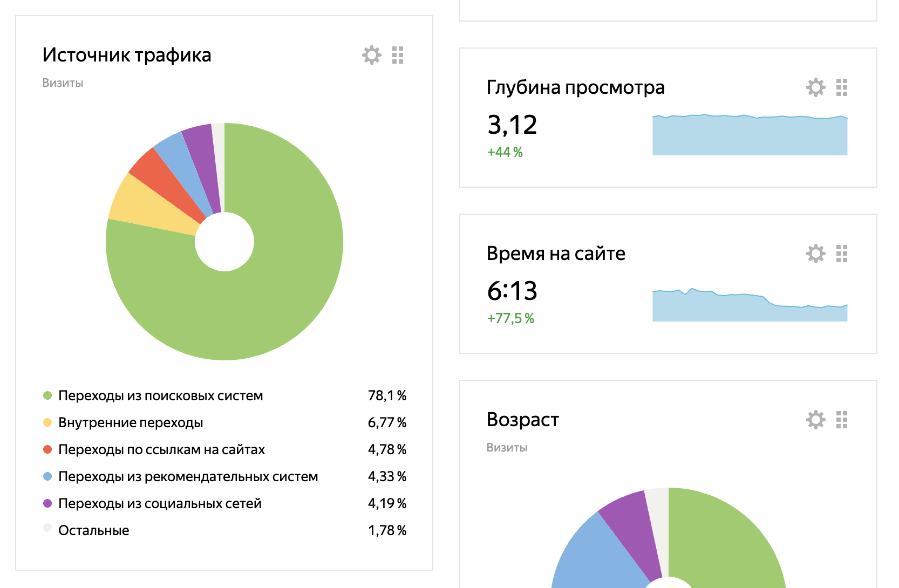Click green legend dot for поисковых систем

coord(47,395)
